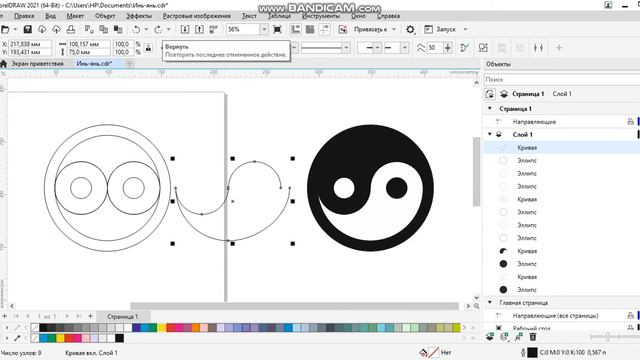640x360 pixels.
Task: Switch to Экран приветствия tab
Action: pyautogui.click(x=37, y=64)
